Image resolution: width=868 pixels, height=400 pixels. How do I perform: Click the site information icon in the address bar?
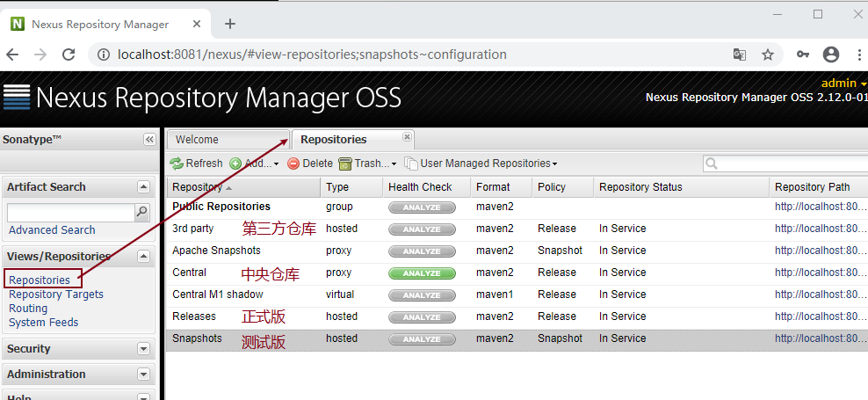[x=103, y=55]
